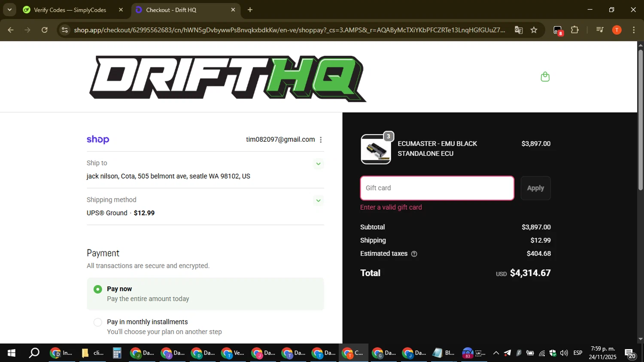This screenshot has height=362, width=644.
Task: Expand the Ship to address section
Action: point(318,164)
